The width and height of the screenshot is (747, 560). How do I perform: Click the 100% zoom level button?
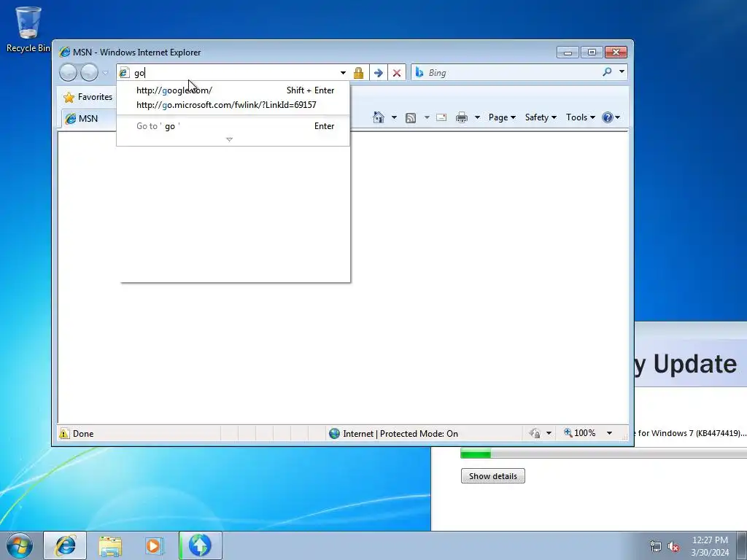[580, 433]
